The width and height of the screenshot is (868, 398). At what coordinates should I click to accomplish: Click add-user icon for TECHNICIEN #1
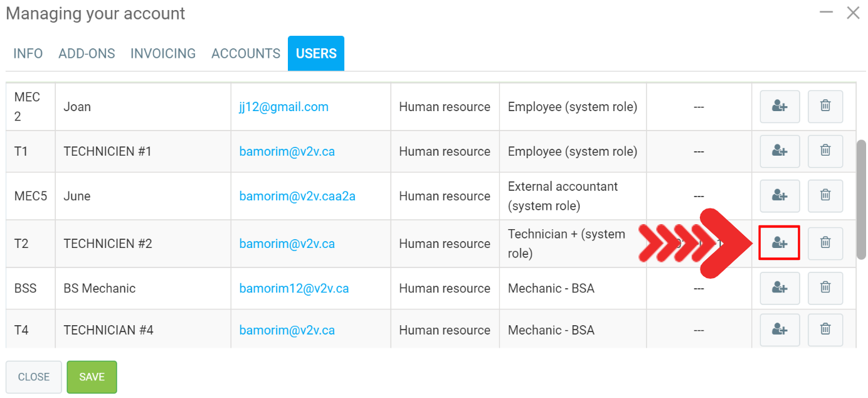point(780,151)
